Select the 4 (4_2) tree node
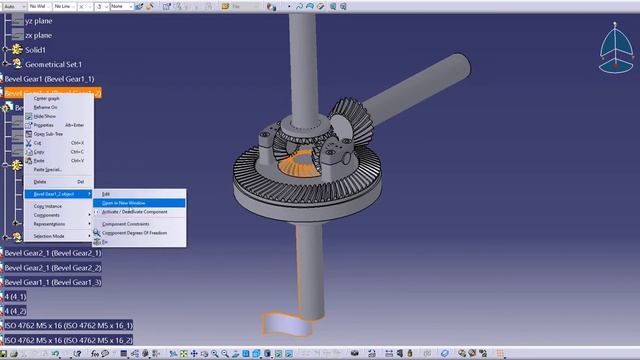 pos(15,311)
